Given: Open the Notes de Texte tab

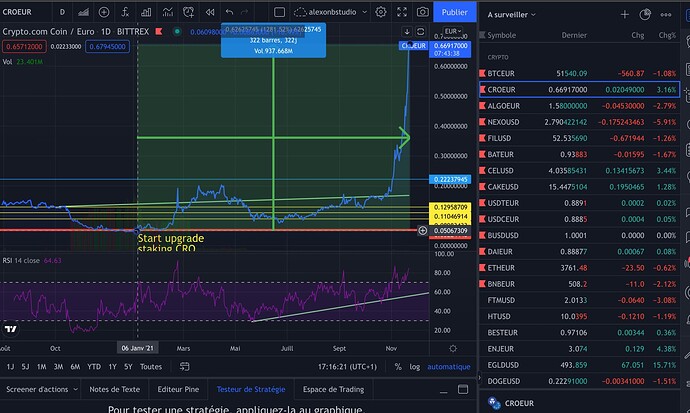Looking at the screenshot, I should click(x=114, y=389).
